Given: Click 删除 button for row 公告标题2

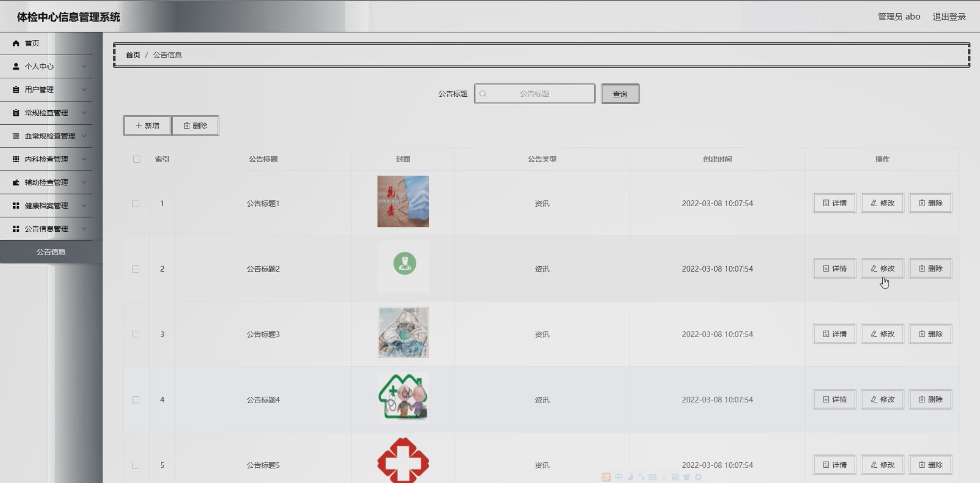Looking at the screenshot, I should point(931,269).
